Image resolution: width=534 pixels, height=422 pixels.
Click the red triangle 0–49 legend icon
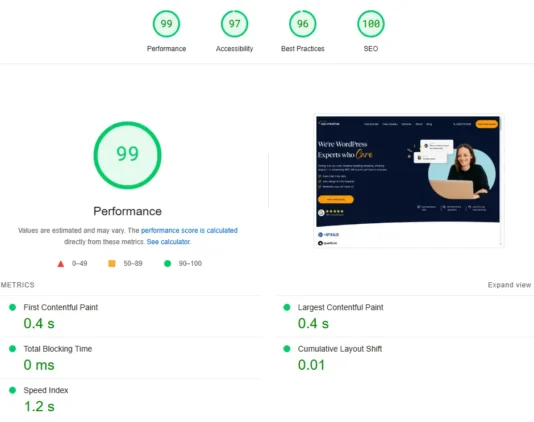tap(61, 264)
